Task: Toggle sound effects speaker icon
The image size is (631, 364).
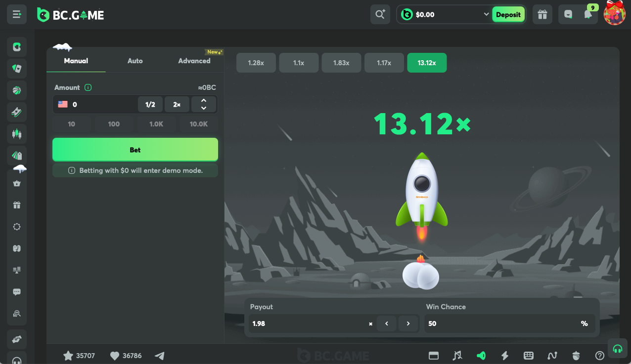Action: pyautogui.click(x=481, y=356)
